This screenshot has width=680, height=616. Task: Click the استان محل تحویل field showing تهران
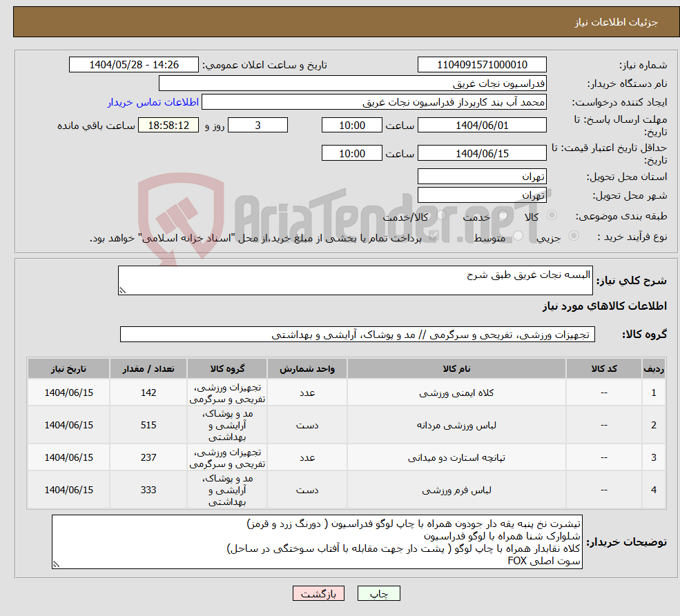(482, 176)
